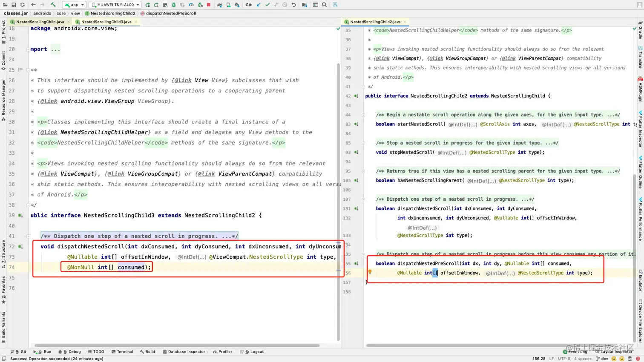The image size is (644, 362).
Task: Click the yellow intention lightbulb at line 156
Action: 370,272
